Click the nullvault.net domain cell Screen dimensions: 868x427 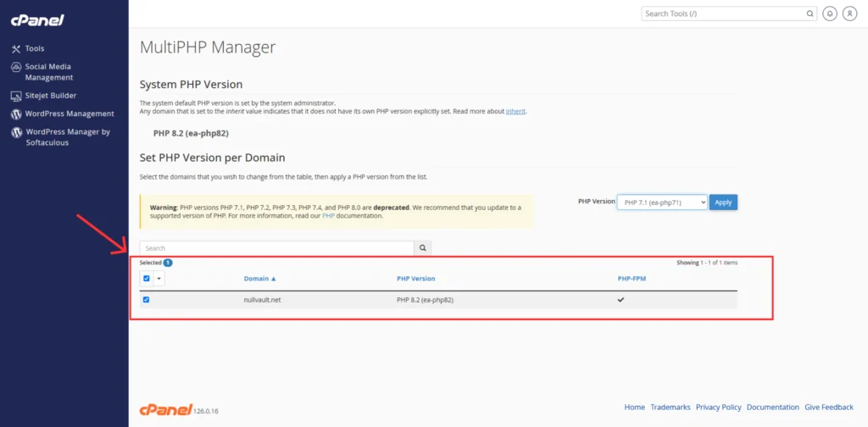tap(263, 300)
